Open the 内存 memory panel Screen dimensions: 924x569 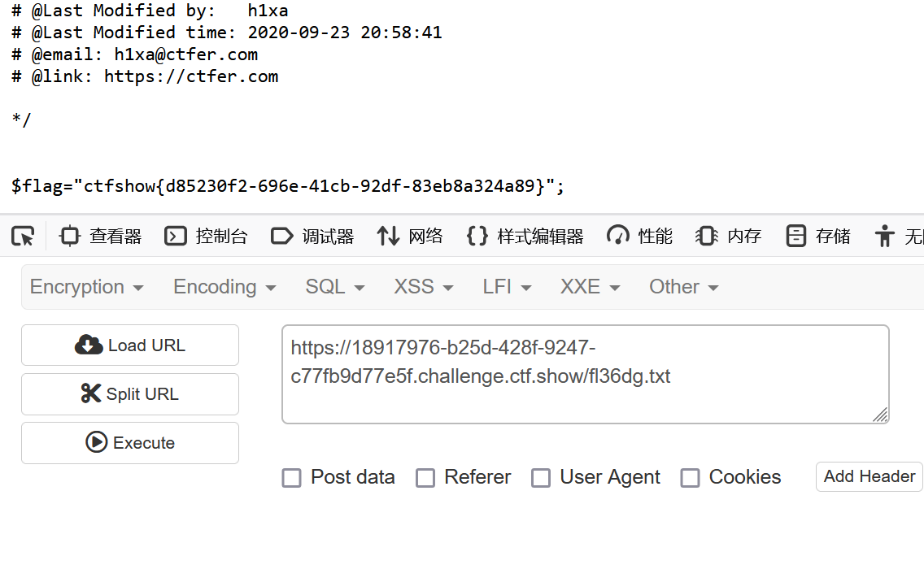coord(728,237)
